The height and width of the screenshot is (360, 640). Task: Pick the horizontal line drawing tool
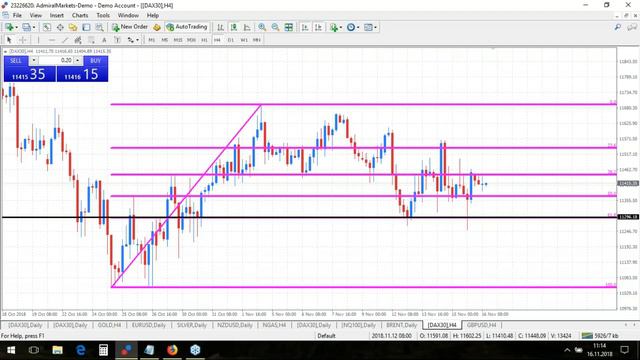52,40
